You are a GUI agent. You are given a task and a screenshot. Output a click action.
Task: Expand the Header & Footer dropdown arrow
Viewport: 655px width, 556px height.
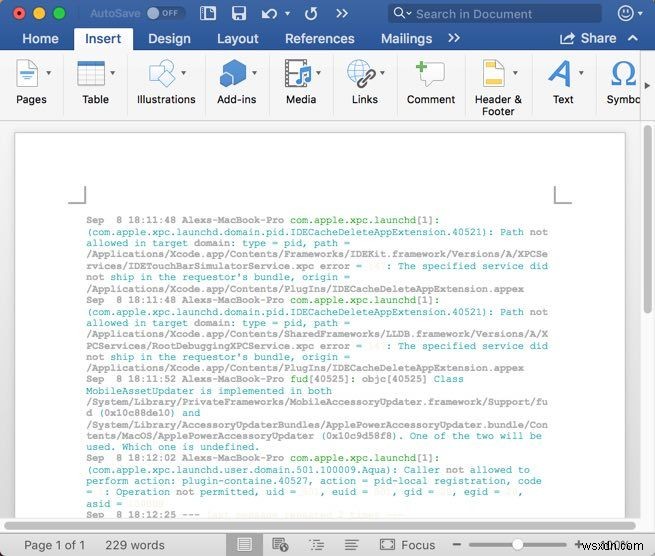point(515,73)
